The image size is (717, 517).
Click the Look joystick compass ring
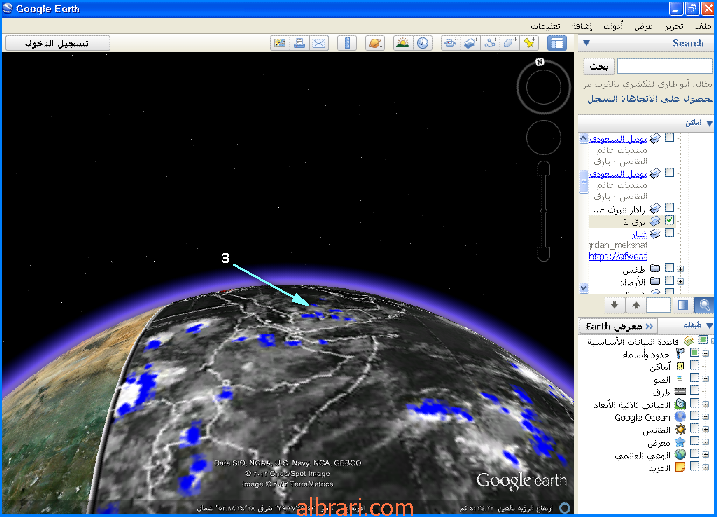[543, 87]
